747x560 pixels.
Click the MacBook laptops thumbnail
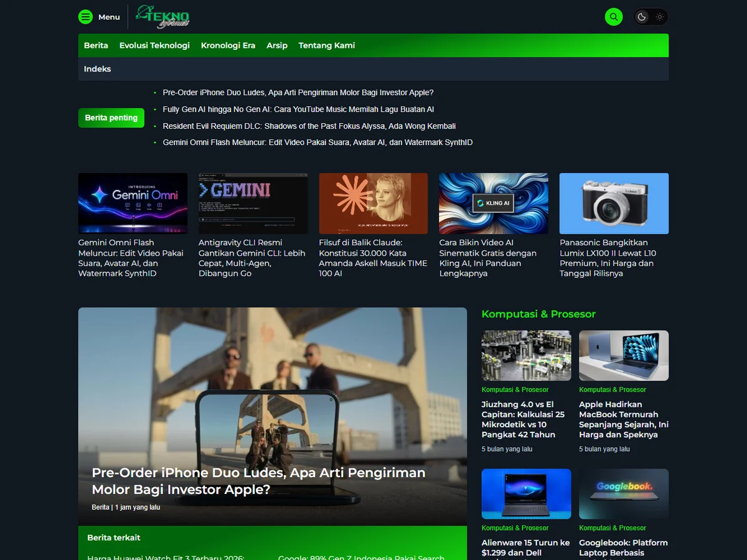(x=624, y=355)
